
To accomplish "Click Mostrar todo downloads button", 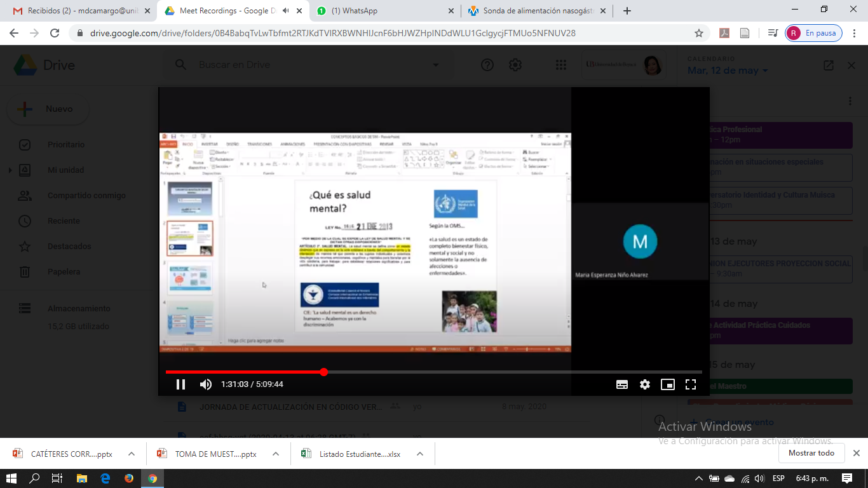I will point(811,453).
